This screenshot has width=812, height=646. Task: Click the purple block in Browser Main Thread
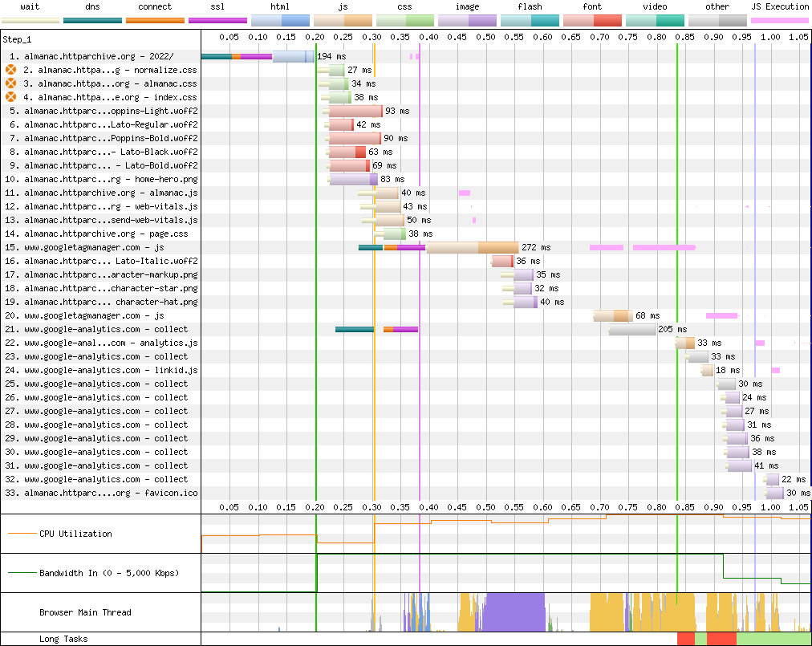point(515,612)
